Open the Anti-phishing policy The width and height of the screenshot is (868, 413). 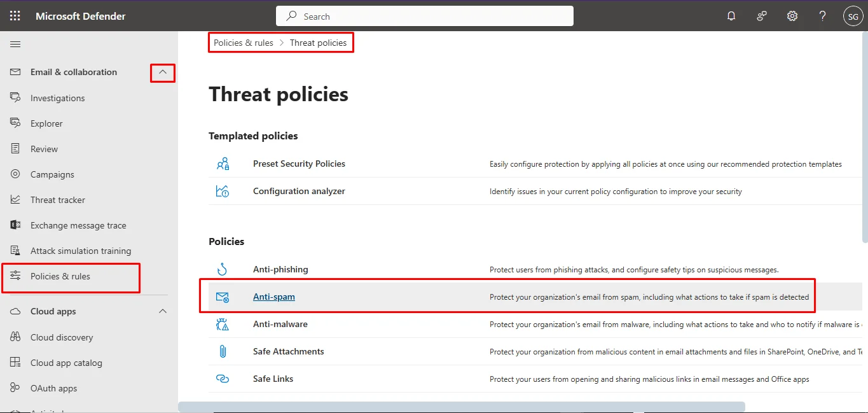click(280, 269)
